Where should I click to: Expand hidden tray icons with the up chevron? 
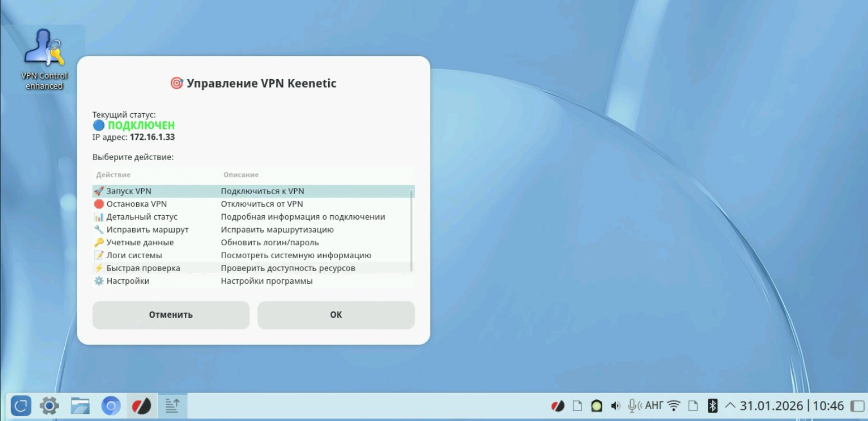pyautogui.click(x=730, y=405)
